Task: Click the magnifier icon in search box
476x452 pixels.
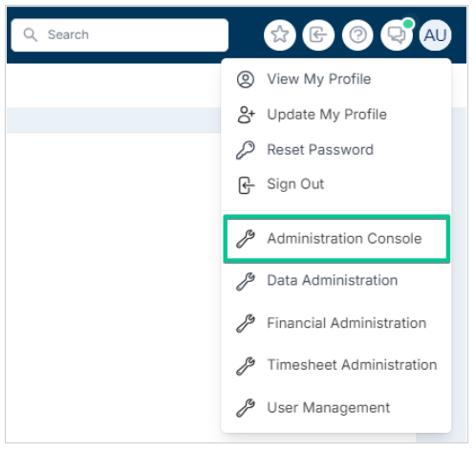Action: [x=31, y=34]
